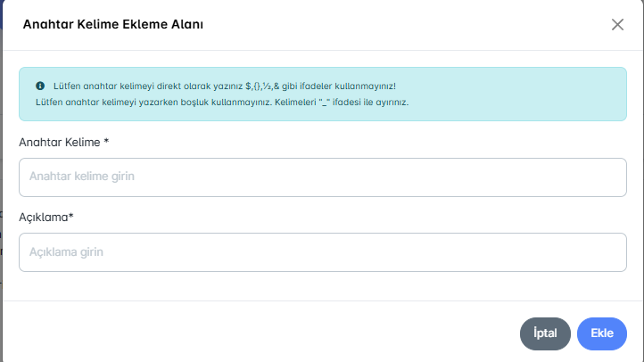Click the 'Anahtar Kelime Ekleme Alanı' dialog title

click(113, 25)
